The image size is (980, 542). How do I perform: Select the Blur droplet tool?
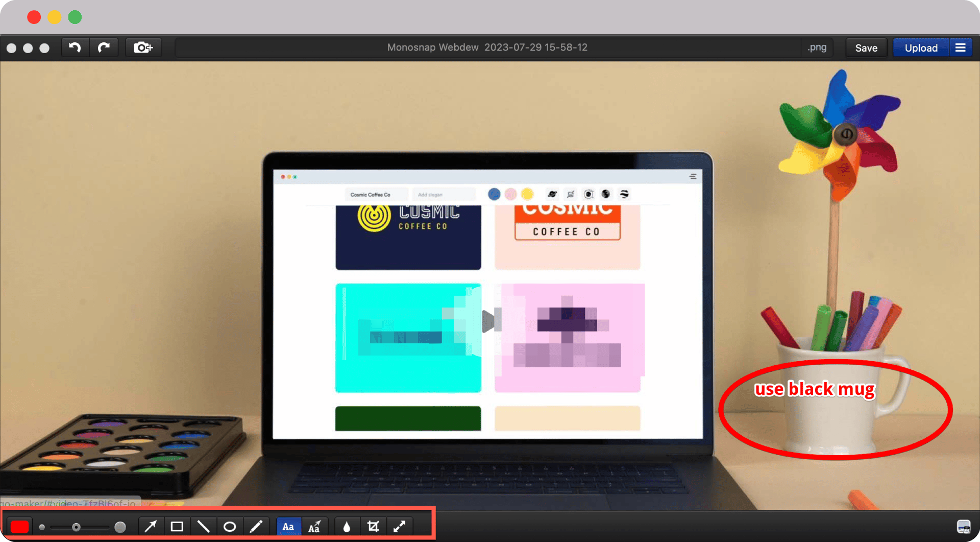pyautogui.click(x=347, y=526)
